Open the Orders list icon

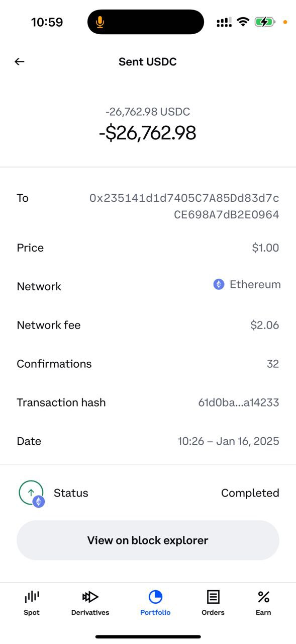(x=213, y=597)
